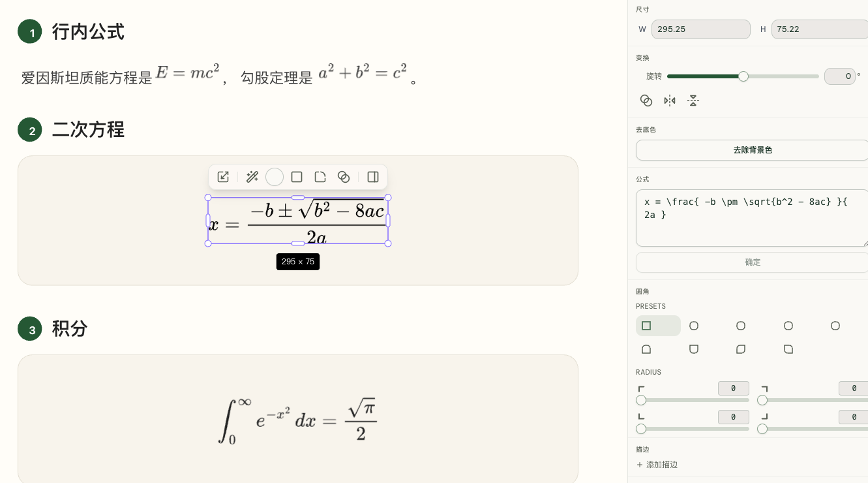868x483 pixels.
Task: Click the magic wand icon above the formula
Action: [x=252, y=177]
